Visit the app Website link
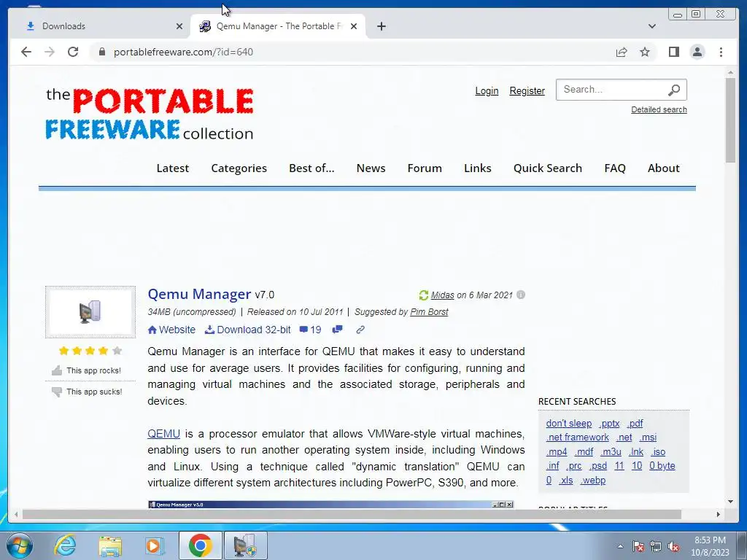 tap(171, 330)
